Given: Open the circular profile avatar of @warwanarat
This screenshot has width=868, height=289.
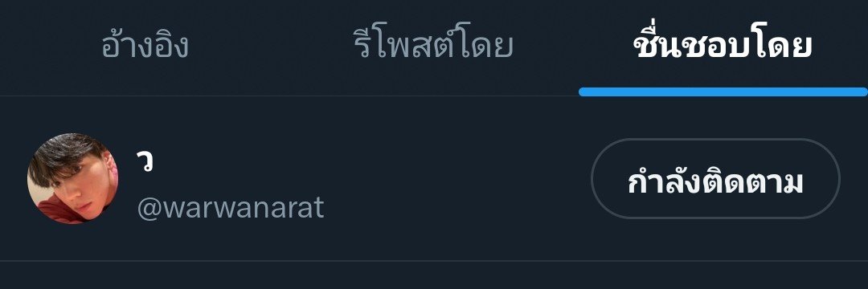Looking at the screenshot, I should (72, 178).
